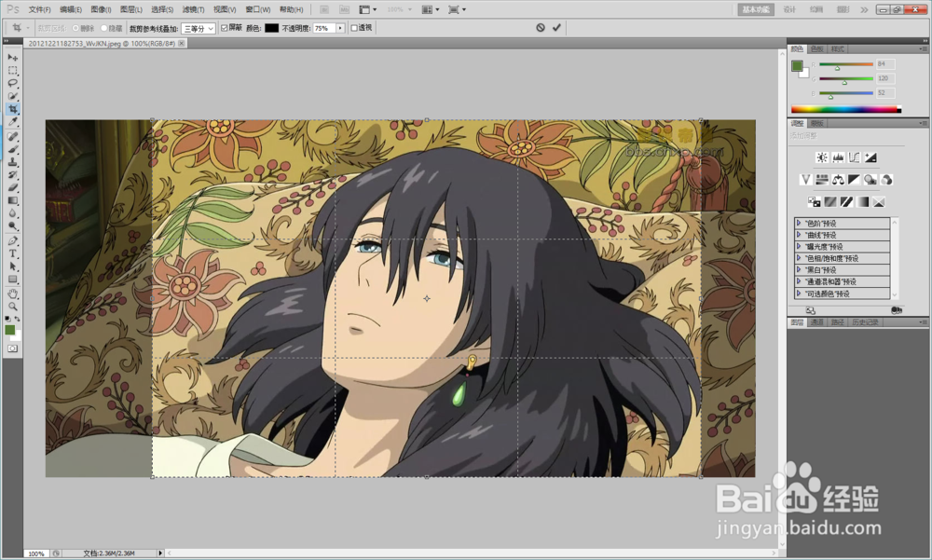
Task: Select the Spot Healing Brush tool
Action: [12, 136]
